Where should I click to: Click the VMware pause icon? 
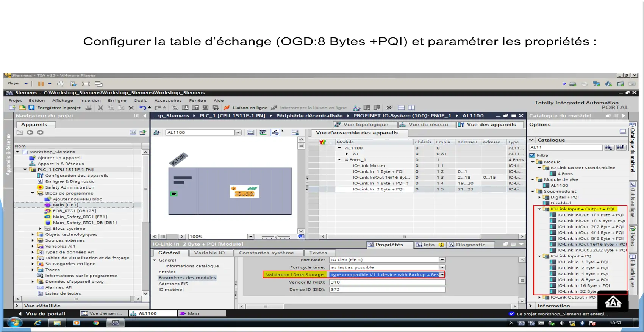tap(41, 84)
